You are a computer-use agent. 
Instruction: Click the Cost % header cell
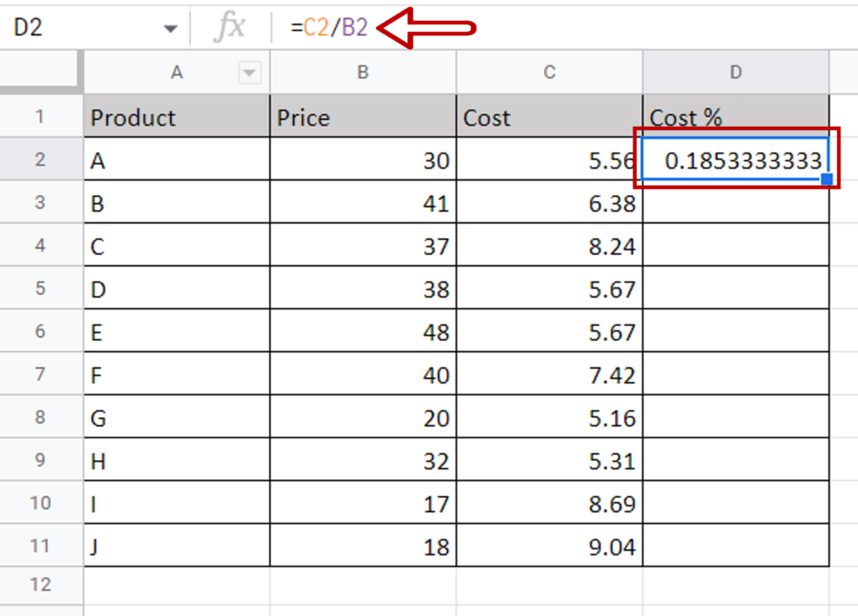point(736,116)
